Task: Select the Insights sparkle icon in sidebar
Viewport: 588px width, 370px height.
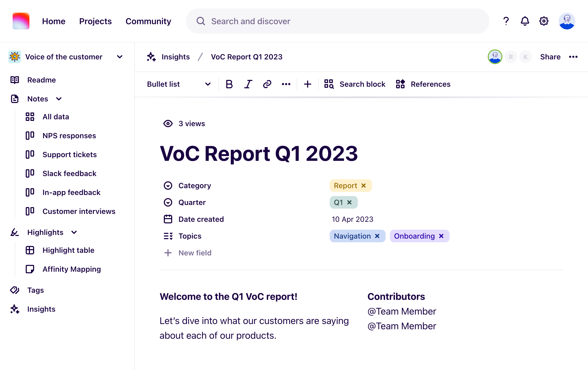Action: [15, 309]
